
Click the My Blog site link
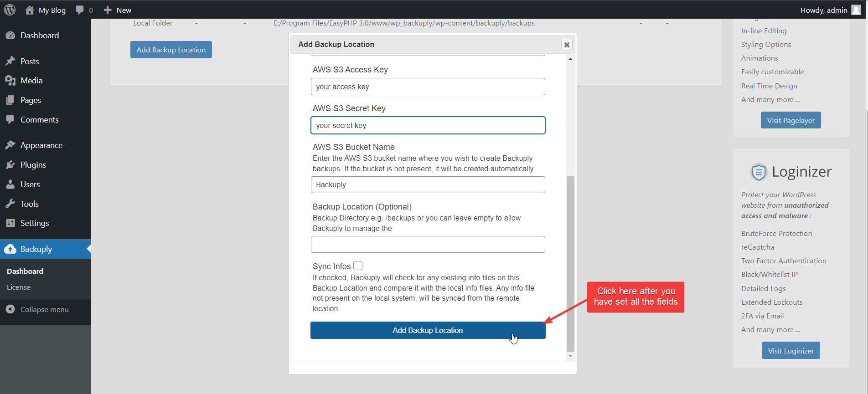click(52, 10)
